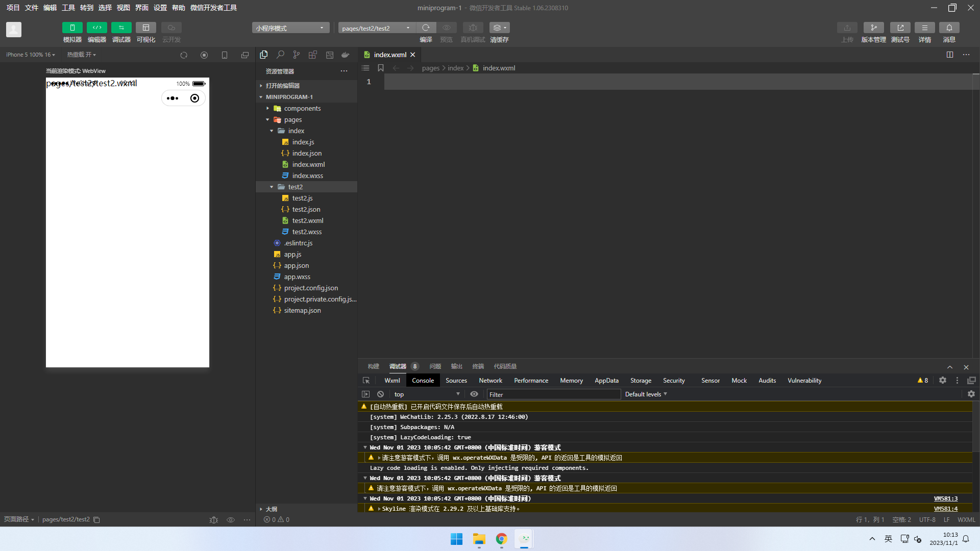Toggle the green Editor panel button

[x=96, y=28]
